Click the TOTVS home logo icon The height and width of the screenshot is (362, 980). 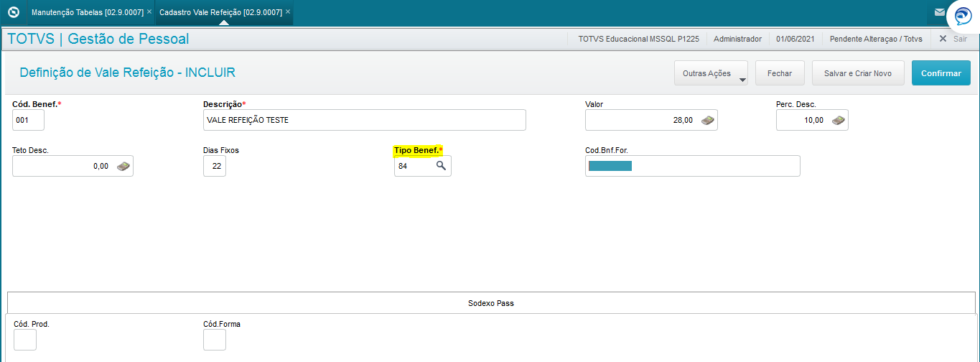(x=12, y=12)
